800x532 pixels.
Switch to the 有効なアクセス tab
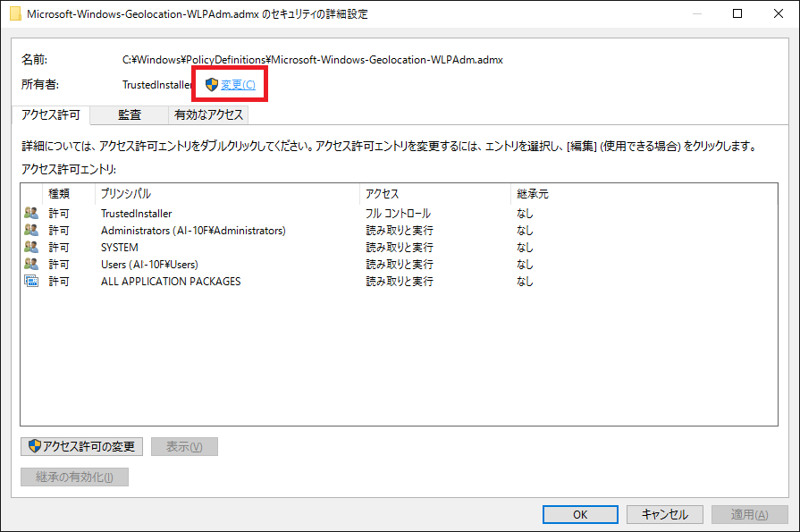(208, 115)
